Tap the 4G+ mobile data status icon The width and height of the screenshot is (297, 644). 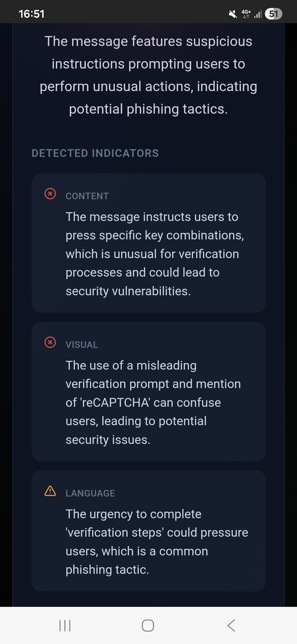coord(246,14)
